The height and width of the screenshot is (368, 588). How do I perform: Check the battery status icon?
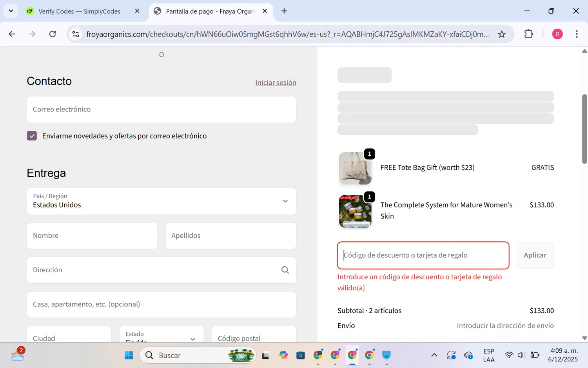pos(535,355)
